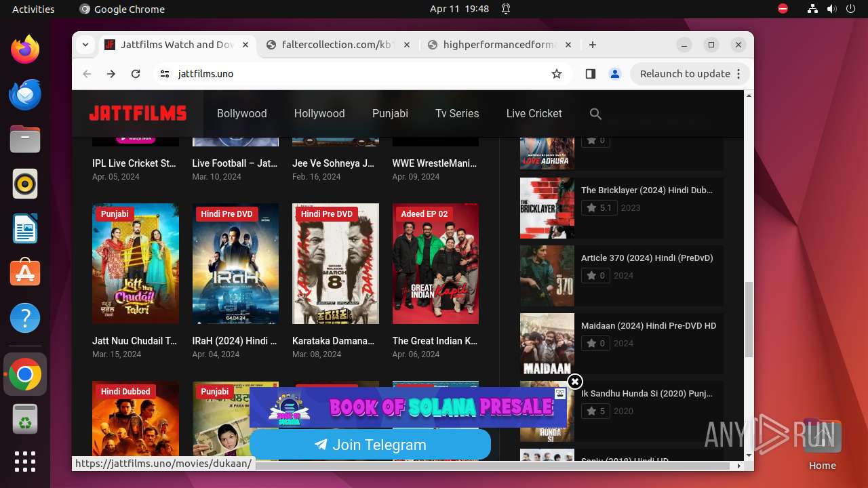Viewport: 868px width, 488px height.
Task: Launch LibreOffice Writer from the dock
Action: 25,228
